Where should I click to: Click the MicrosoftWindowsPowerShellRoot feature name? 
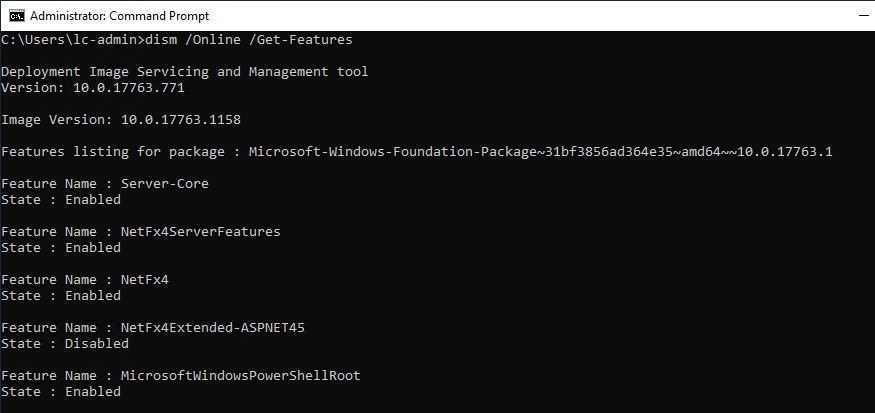(241, 376)
